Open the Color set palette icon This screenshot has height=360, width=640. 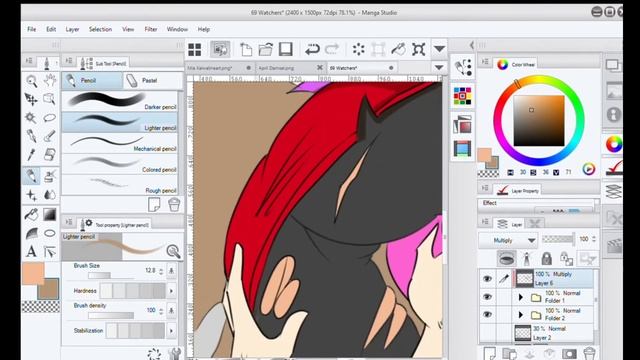click(462, 96)
